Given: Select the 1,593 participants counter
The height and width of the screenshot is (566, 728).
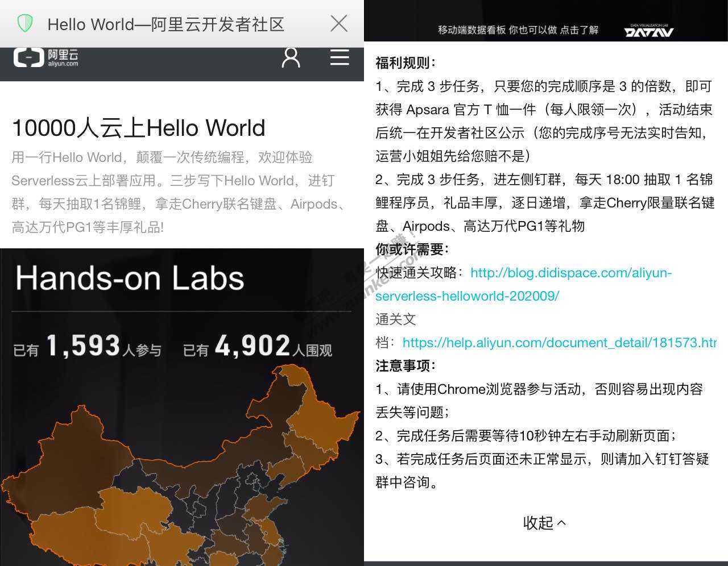Looking at the screenshot, I should point(88,347).
